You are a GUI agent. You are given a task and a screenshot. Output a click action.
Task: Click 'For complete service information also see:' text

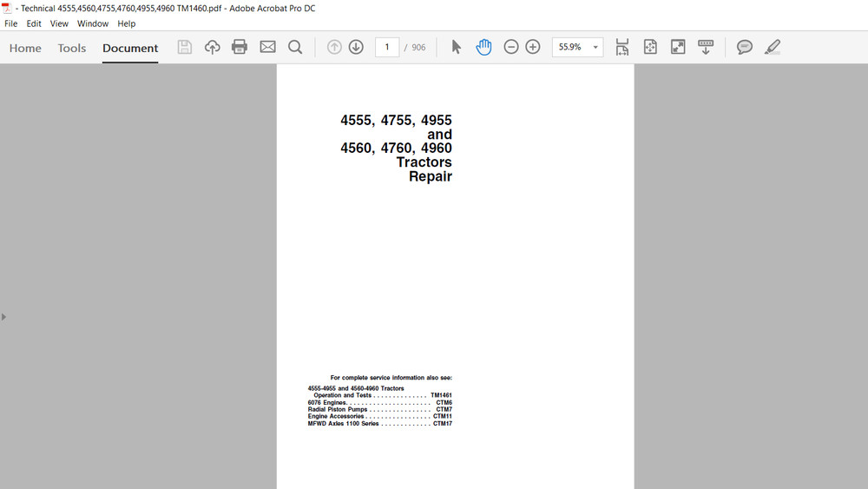pos(391,378)
